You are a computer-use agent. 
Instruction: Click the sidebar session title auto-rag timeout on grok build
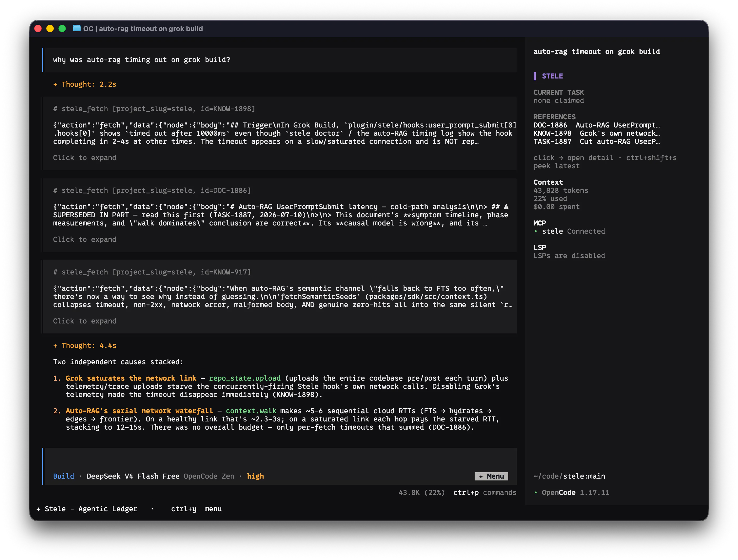(597, 52)
